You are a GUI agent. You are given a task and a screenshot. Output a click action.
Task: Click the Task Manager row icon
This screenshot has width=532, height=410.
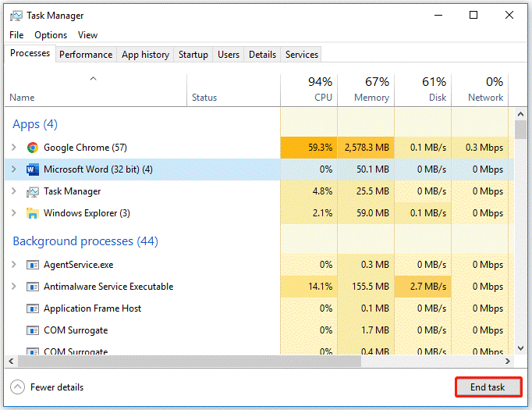coord(33,191)
